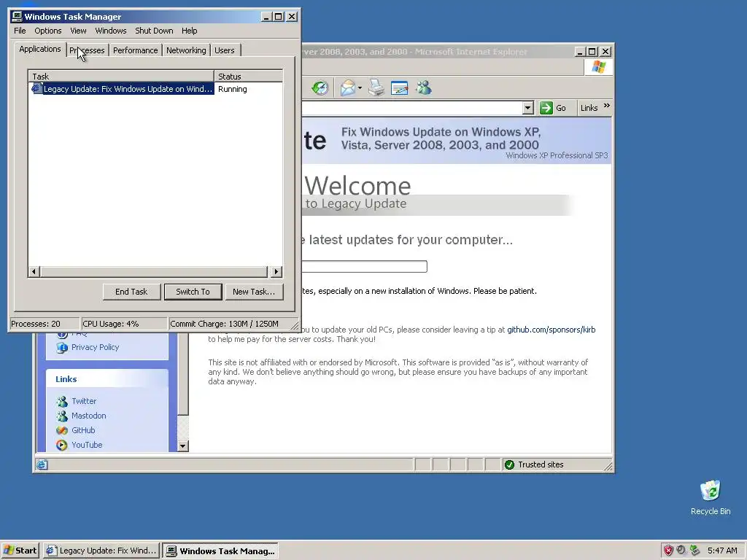This screenshot has height=560, width=747.
Task: Click the update progress bar on the page
Action: 365,266
